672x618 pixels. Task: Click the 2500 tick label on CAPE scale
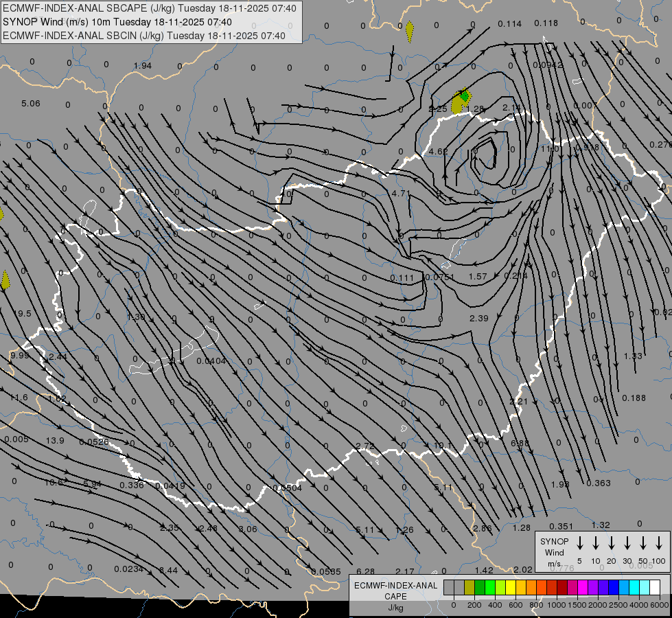[x=618, y=605]
